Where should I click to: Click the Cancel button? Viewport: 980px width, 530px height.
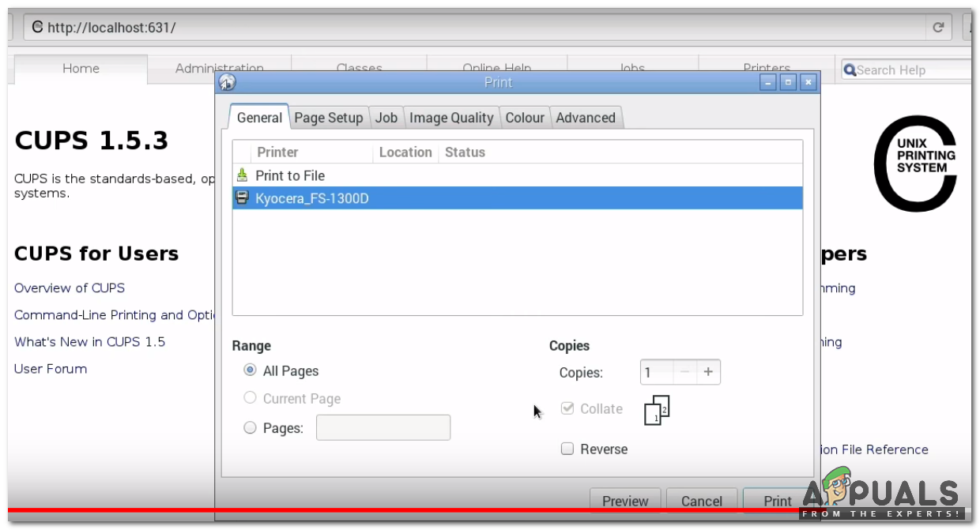(702, 501)
